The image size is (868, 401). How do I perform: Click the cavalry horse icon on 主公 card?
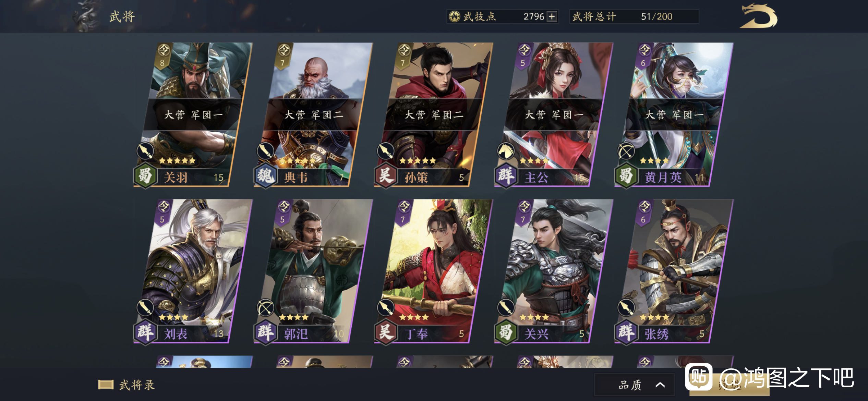[506, 151]
